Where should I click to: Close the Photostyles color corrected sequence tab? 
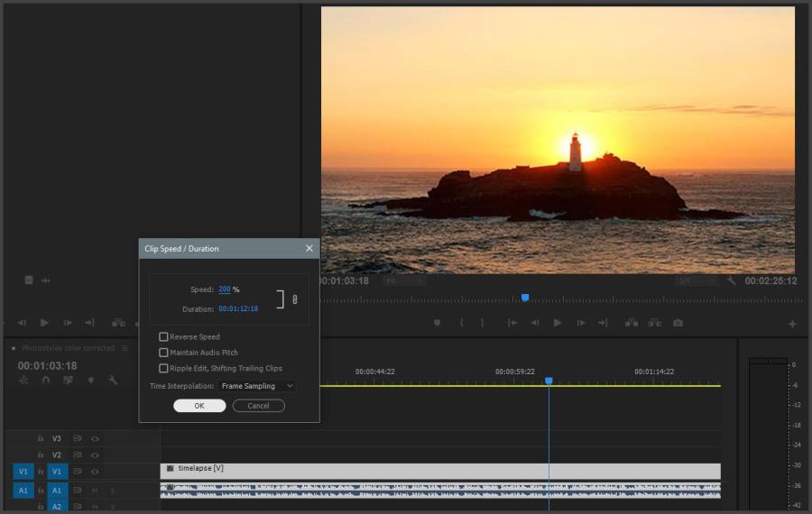click(x=14, y=348)
